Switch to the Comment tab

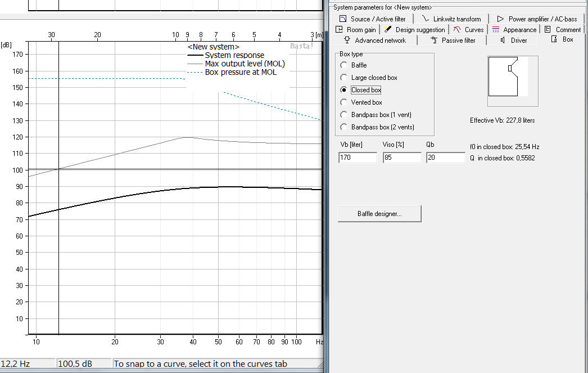562,30
